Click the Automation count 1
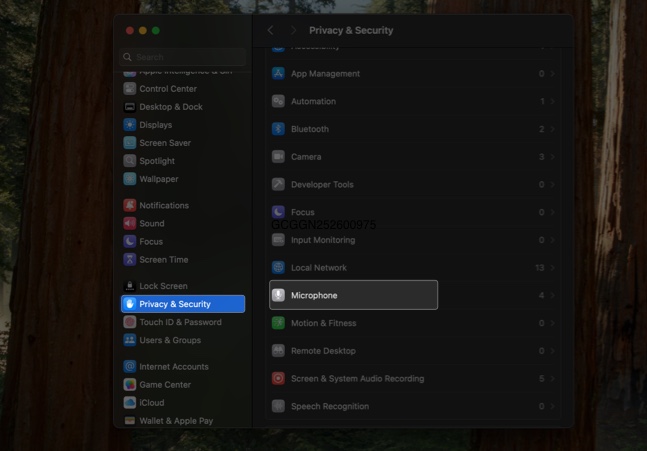 pos(542,101)
